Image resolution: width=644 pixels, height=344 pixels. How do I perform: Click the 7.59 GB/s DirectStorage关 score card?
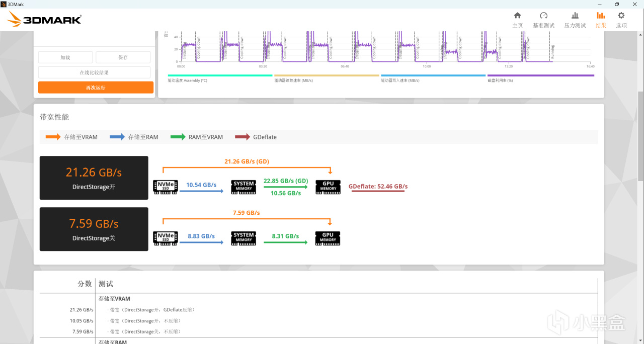[x=94, y=229]
